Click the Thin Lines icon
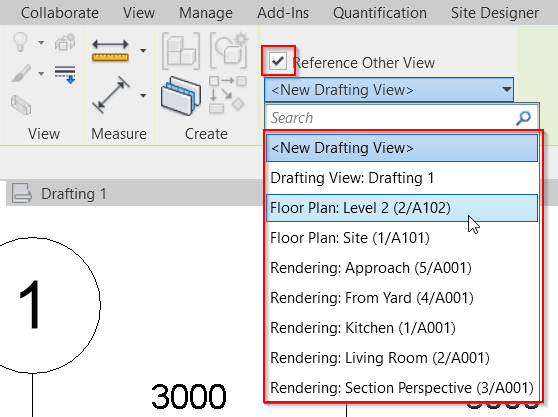558x417 pixels. click(65, 74)
